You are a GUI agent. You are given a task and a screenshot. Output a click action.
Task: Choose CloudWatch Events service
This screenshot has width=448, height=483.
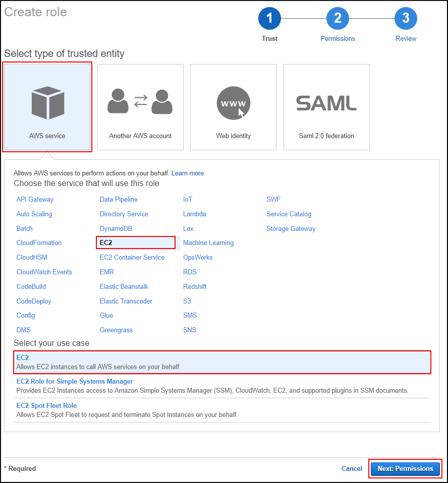click(44, 272)
